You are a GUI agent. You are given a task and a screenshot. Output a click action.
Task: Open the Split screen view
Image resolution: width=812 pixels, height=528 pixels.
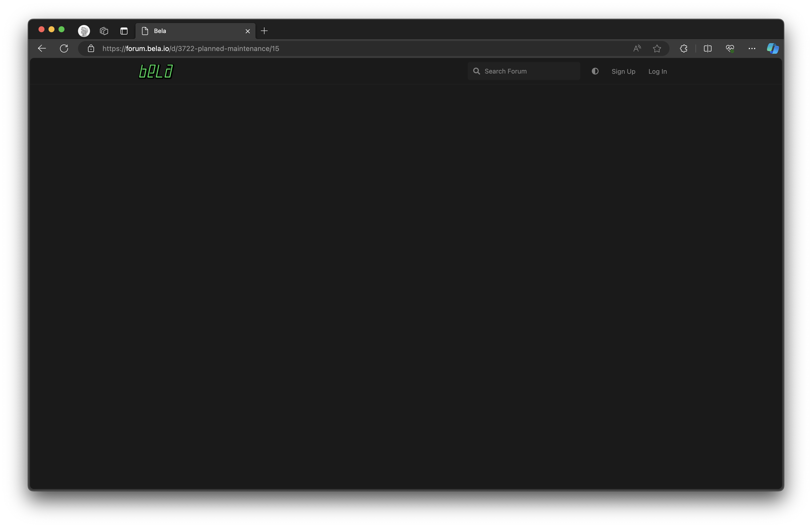707,48
